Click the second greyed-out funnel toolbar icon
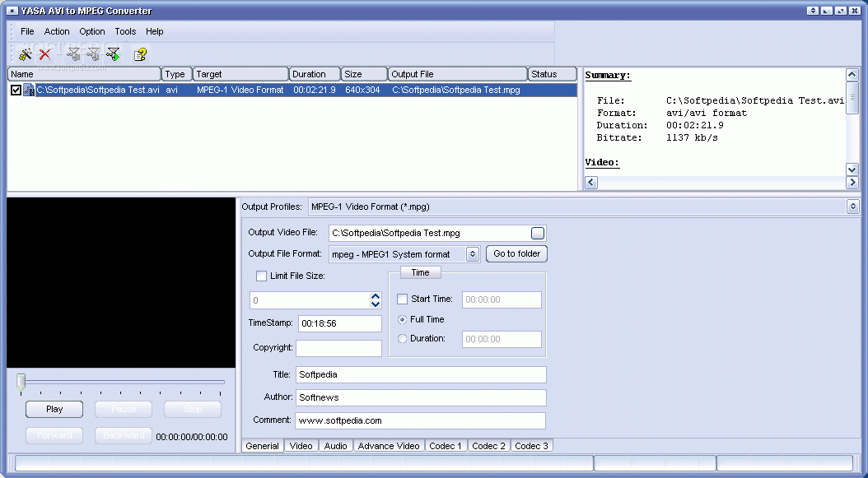Screen dimensions: 868x478 click(x=93, y=54)
